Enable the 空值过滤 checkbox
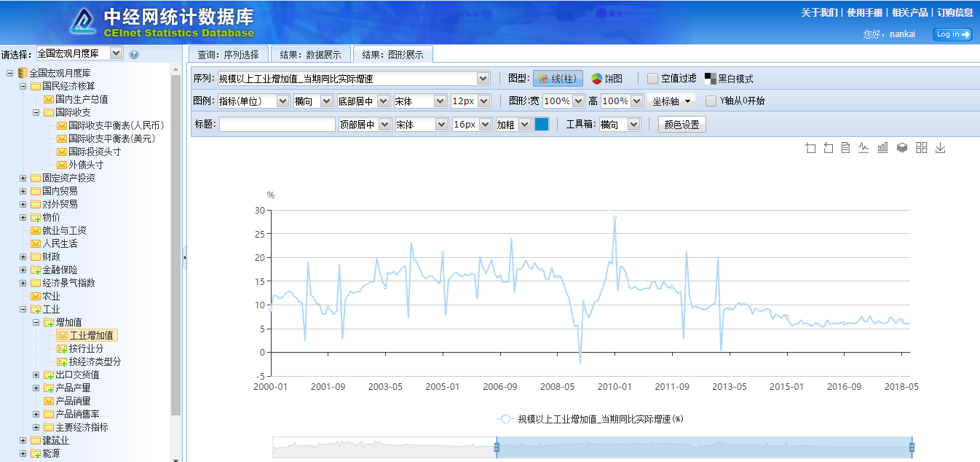Screen dimensions: 980x462 click(x=652, y=79)
